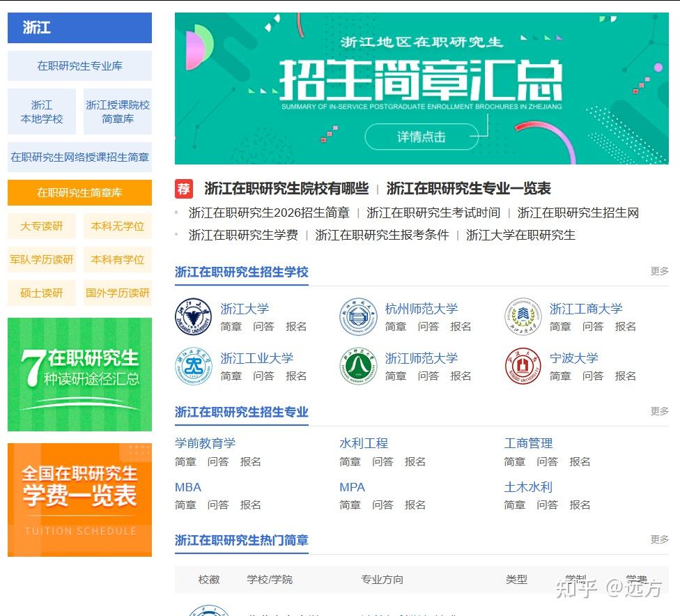Open the 招生简章汇总 banner
The height and width of the screenshot is (616, 680).
coord(422,88)
